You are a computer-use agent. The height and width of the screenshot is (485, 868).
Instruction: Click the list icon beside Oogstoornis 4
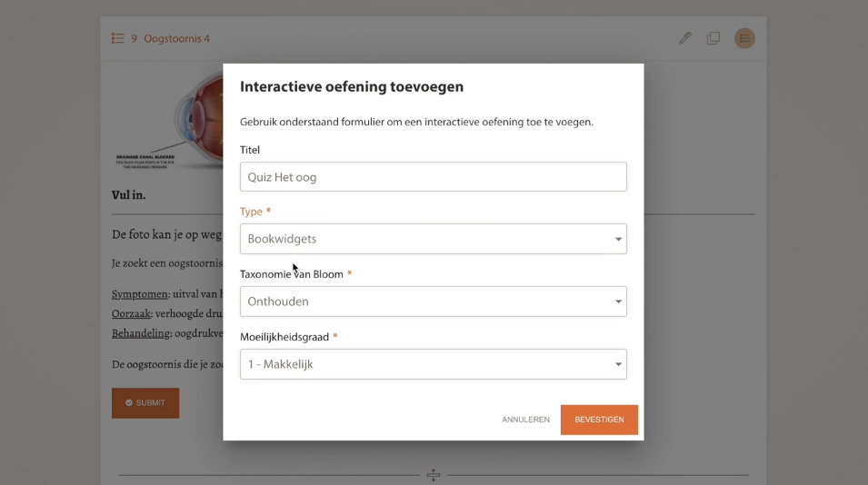[118, 38]
